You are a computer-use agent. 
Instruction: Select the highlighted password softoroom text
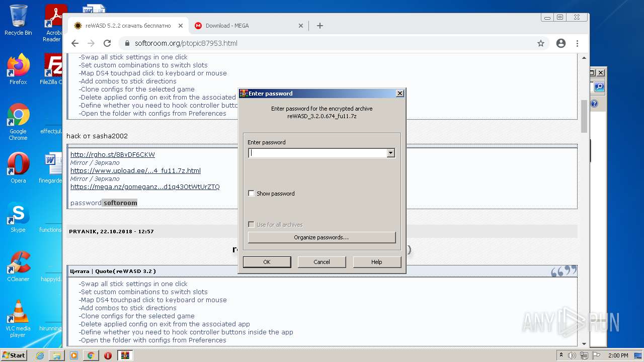coord(120,203)
